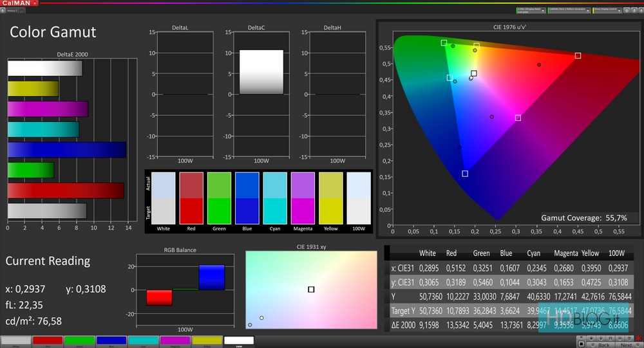Click the 'x: CIE31' row label
The height and width of the screenshot is (348, 644).
click(x=402, y=268)
